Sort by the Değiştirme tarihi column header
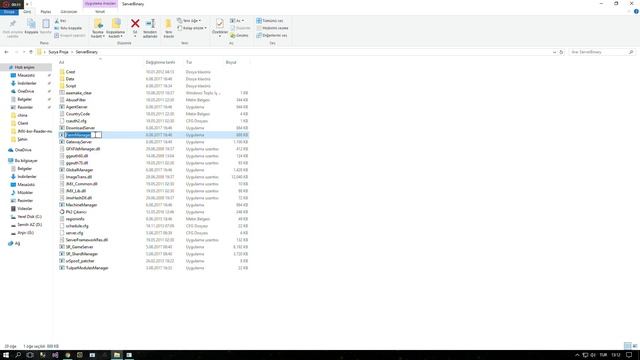 pyautogui.click(x=160, y=62)
